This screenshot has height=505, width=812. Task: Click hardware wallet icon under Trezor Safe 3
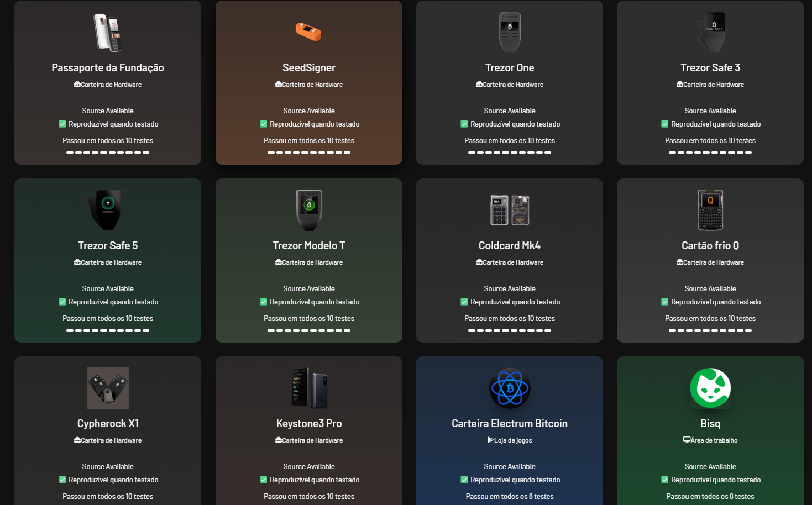(x=680, y=85)
